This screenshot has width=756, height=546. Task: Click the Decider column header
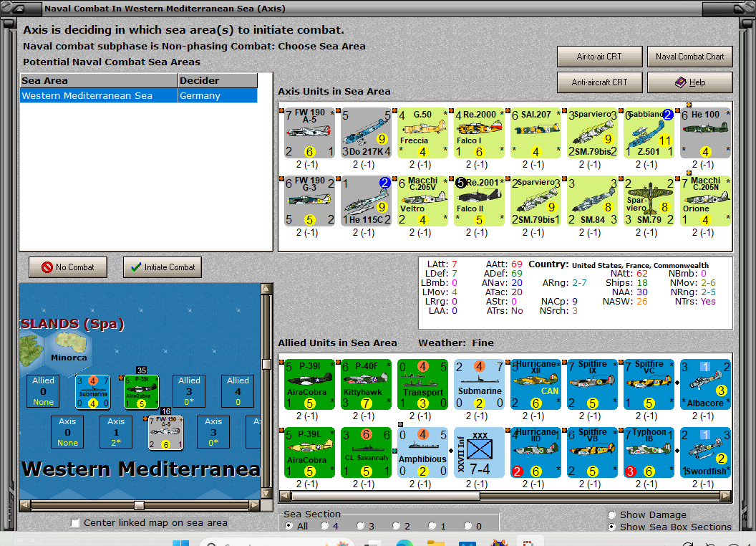point(218,81)
